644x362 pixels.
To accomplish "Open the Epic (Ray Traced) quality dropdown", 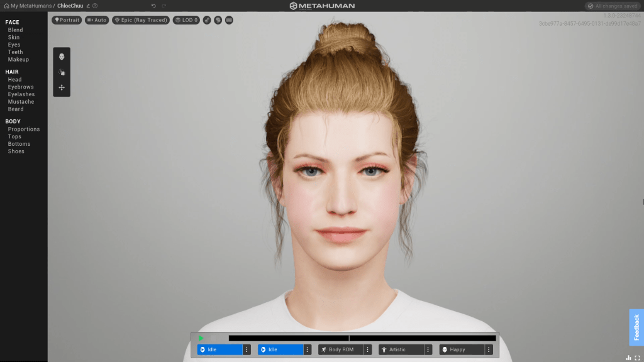I will tap(141, 20).
